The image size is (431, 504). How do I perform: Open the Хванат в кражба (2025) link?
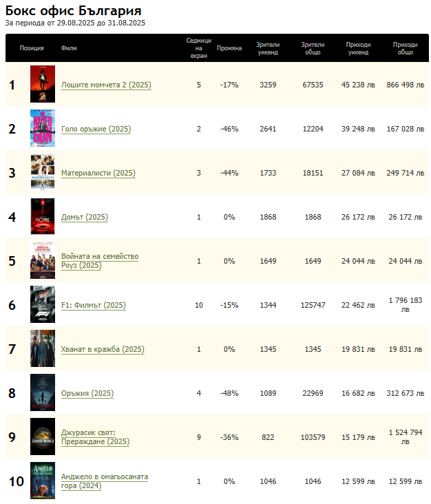[x=103, y=350]
